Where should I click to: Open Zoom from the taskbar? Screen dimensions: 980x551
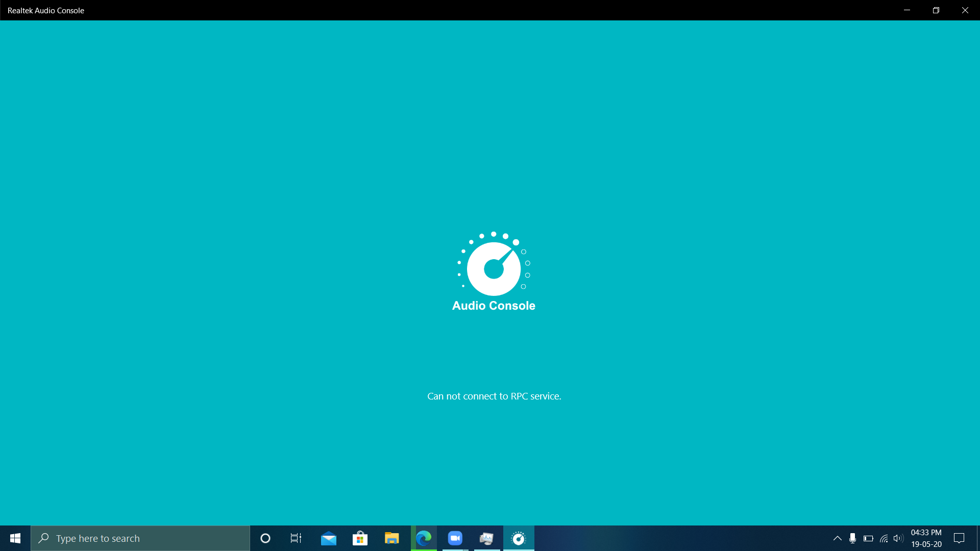click(455, 538)
